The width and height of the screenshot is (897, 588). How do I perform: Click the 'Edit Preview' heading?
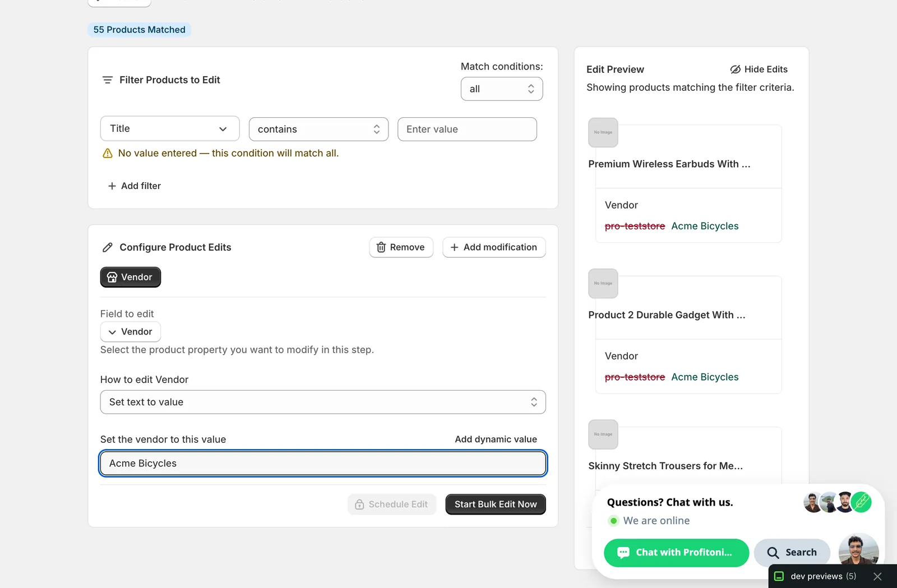(x=615, y=70)
